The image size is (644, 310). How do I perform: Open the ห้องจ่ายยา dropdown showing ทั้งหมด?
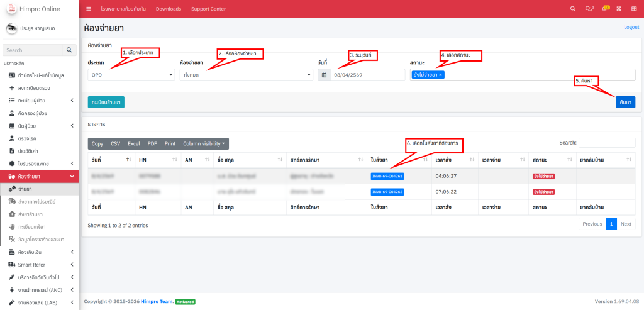click(x=246, y=75)
